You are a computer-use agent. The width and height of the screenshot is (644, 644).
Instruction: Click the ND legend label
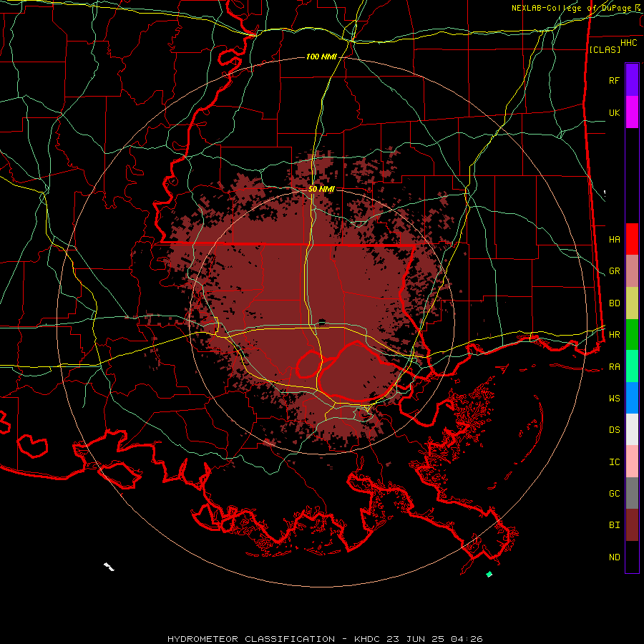[614, 557]
